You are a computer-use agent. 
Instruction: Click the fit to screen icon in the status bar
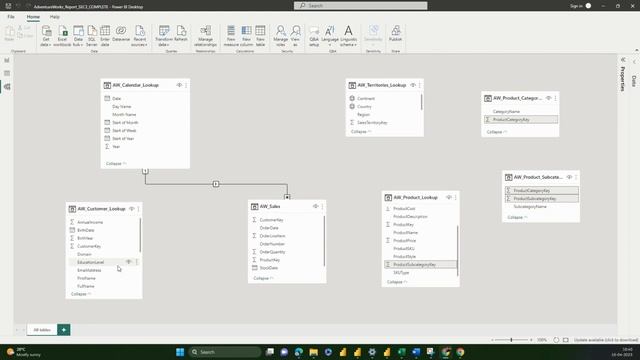pos(566,340)
